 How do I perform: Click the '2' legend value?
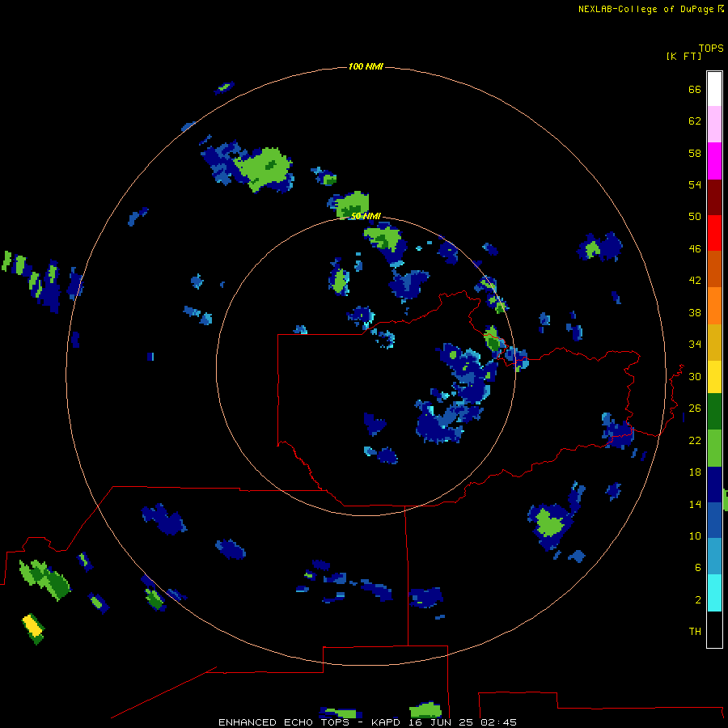[x=698, y=600]
